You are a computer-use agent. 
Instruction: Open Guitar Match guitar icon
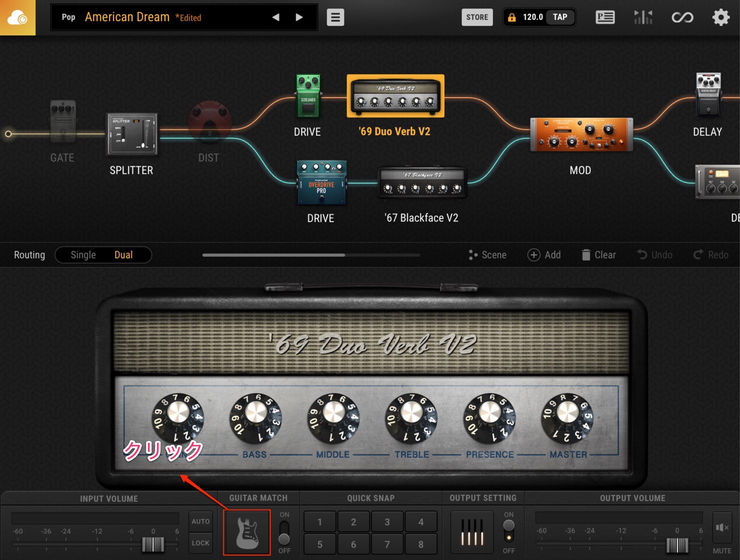(247, 532)
